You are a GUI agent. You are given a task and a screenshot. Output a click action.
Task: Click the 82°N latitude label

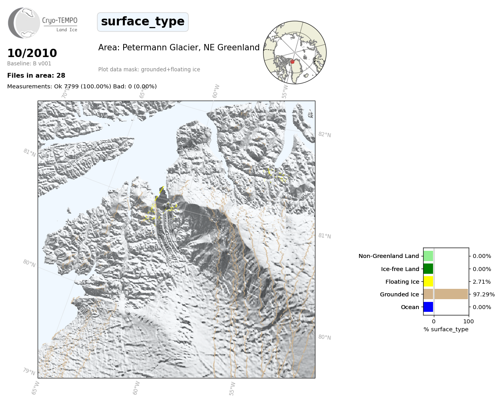pos(325,135)
